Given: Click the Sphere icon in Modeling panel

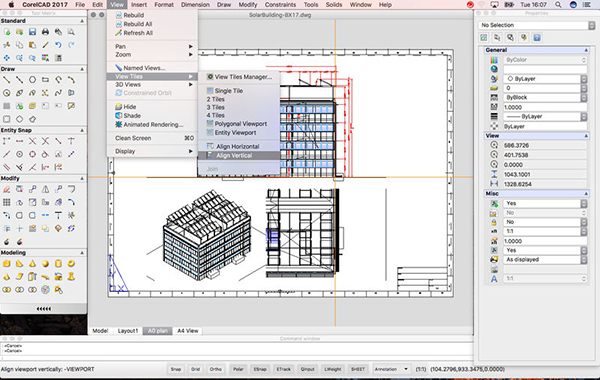Looking at the screenshot, I should 45,264.
